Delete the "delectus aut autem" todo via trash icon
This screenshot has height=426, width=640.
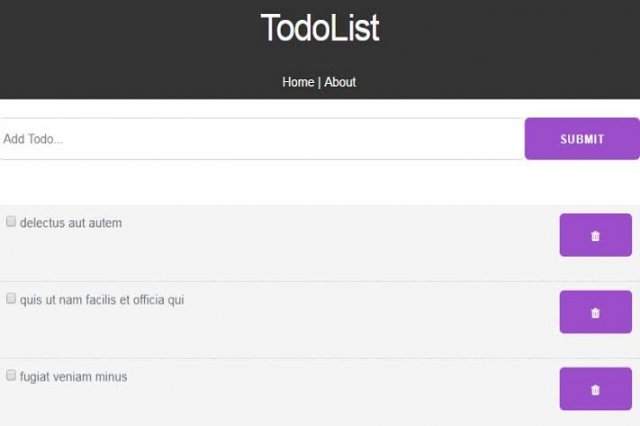tap(596, 235)
